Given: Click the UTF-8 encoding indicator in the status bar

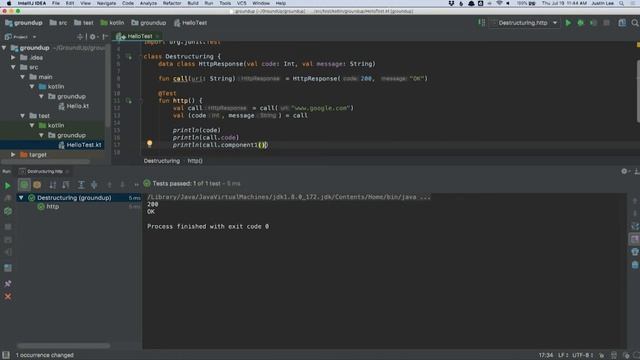Looking at the screenshot, I should click(582, 355).
